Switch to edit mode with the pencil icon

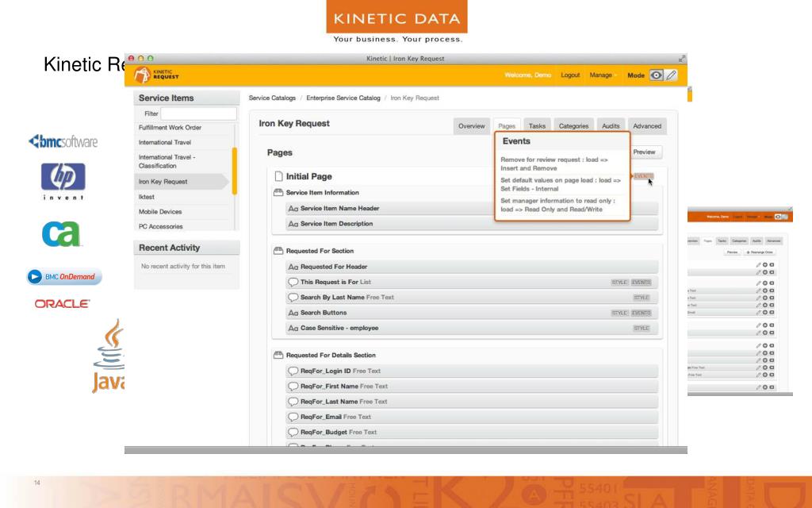pyautogui.click(x=671, y=75)
